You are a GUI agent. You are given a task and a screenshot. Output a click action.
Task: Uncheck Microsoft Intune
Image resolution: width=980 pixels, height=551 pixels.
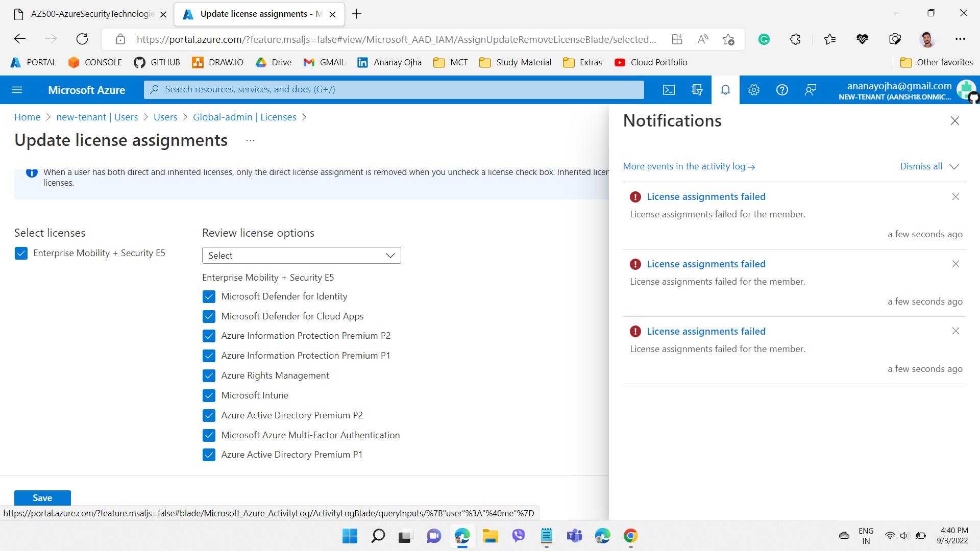(x=209, y=396)
